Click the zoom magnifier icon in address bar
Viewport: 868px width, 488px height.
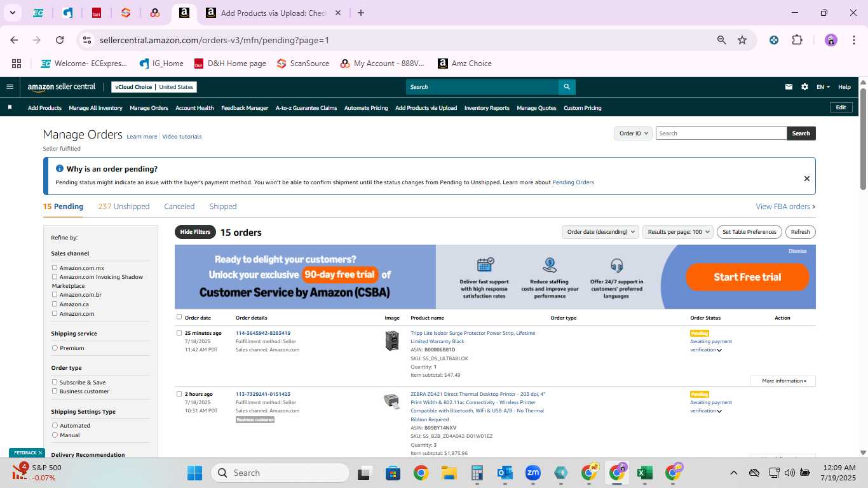pos(721,40)
